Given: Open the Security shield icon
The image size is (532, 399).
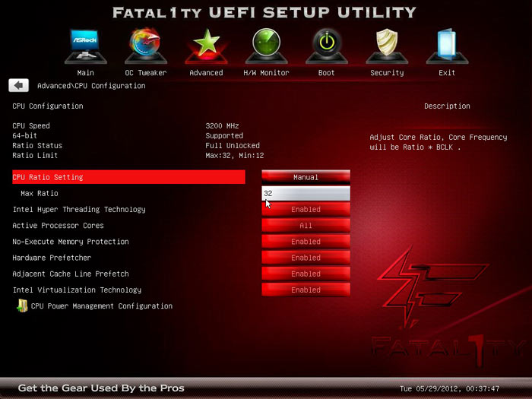Looking at the screenshot, I should click(387, 46).
